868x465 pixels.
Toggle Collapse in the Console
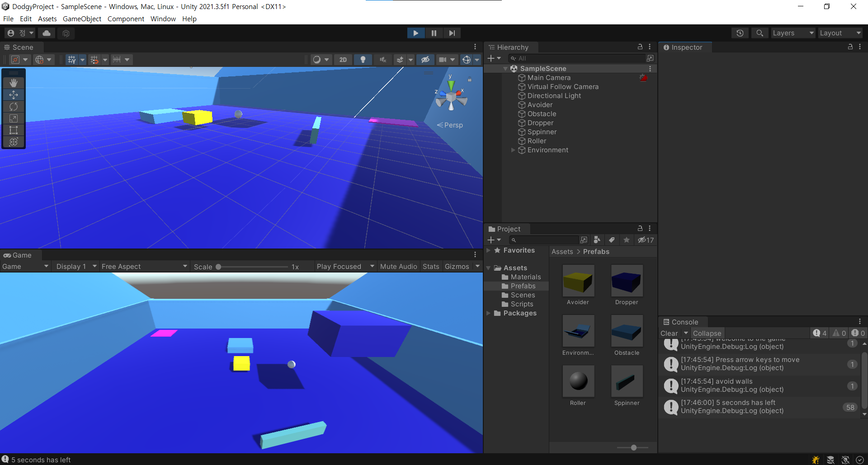click(707, 333)
